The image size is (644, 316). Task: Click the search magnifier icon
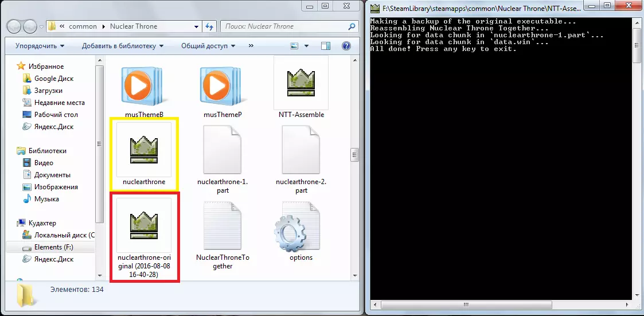click(351, 26)
